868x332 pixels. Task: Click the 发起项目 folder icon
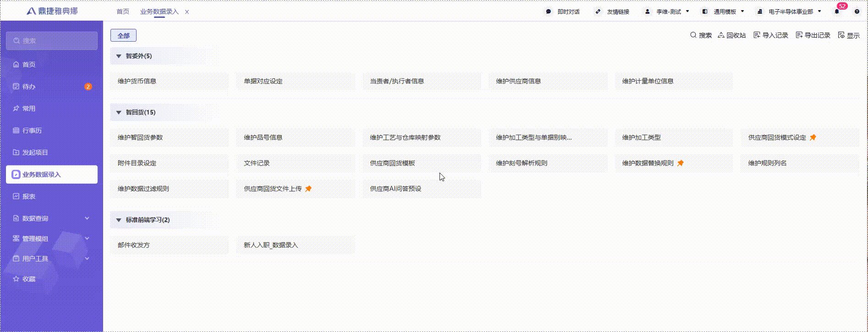16,152
